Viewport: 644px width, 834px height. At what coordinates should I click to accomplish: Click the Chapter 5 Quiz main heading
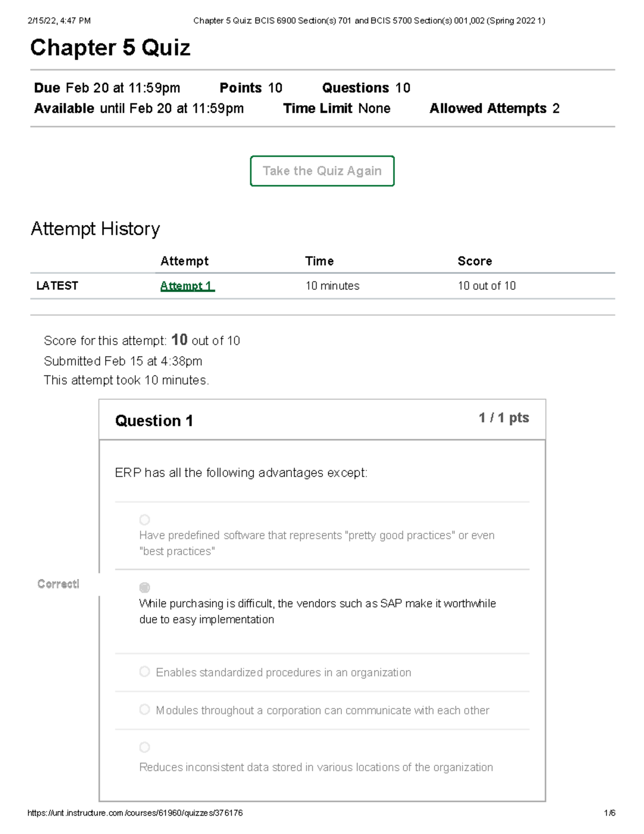pos(110,48)
